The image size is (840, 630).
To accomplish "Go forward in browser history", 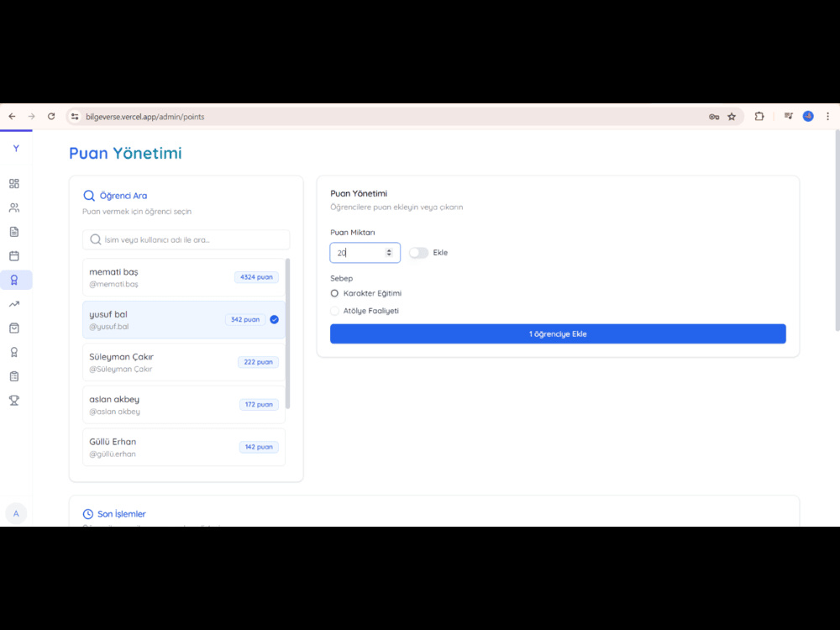I will (32, 116).
